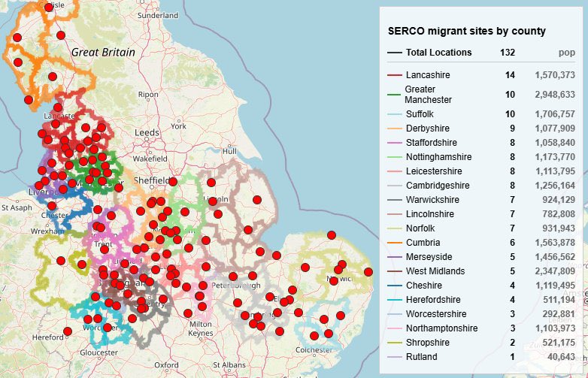Click Lancashire's red line color swatch
The width and height of the screenshot is (588, 378).
pyautogui.click(x=395, y=75)
